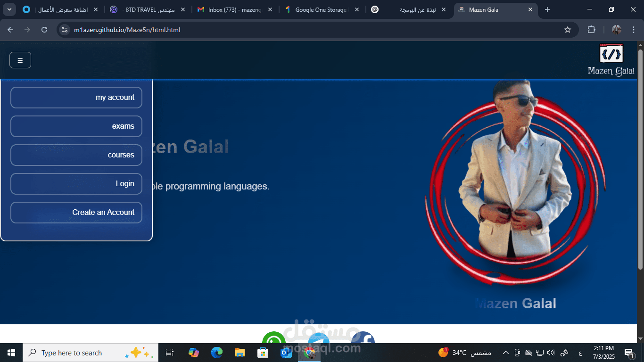Screen dimensions: 644x362
Task: Open Microsoft Store from the taskbar
Action: point(263,353)
